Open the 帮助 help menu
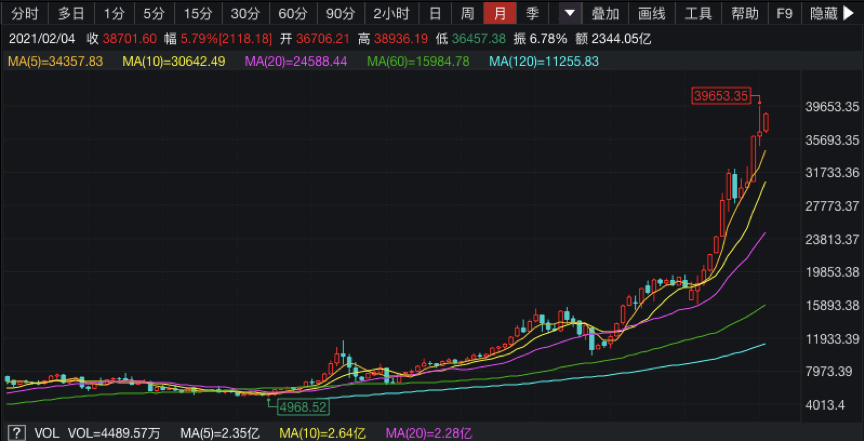The width and height of the screenshot is (864, 441). pos(744,13)
